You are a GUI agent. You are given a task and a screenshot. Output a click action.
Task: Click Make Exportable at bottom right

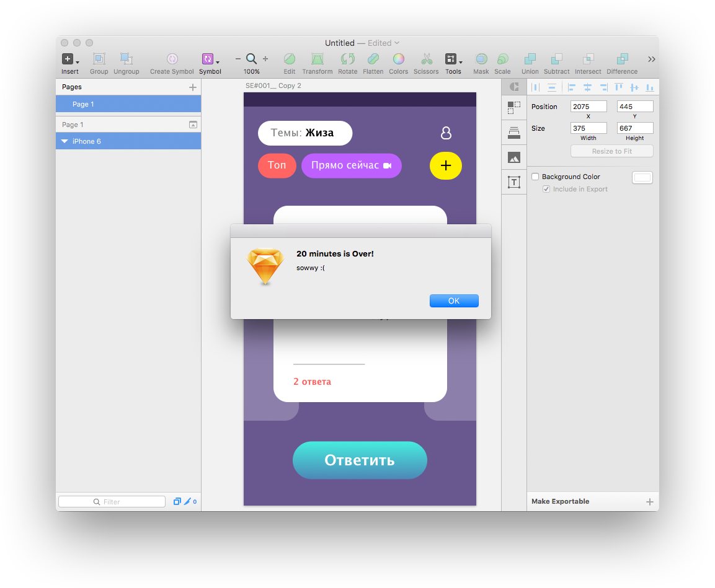coord(560,501)
